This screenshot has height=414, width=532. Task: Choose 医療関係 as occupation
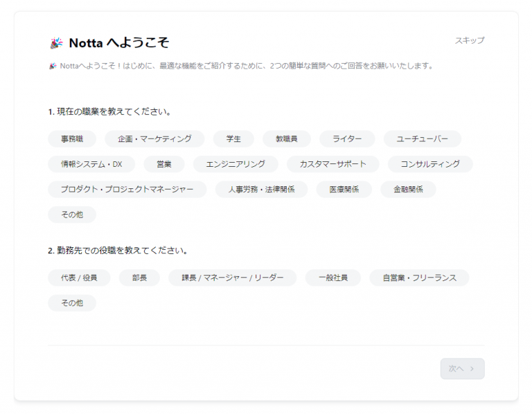click(x=344, y=190)
